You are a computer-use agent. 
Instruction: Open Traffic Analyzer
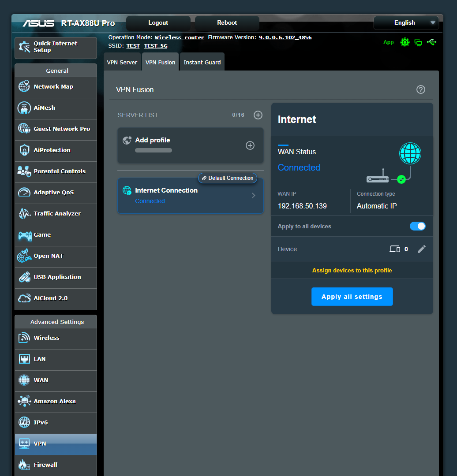click(56, 214)
